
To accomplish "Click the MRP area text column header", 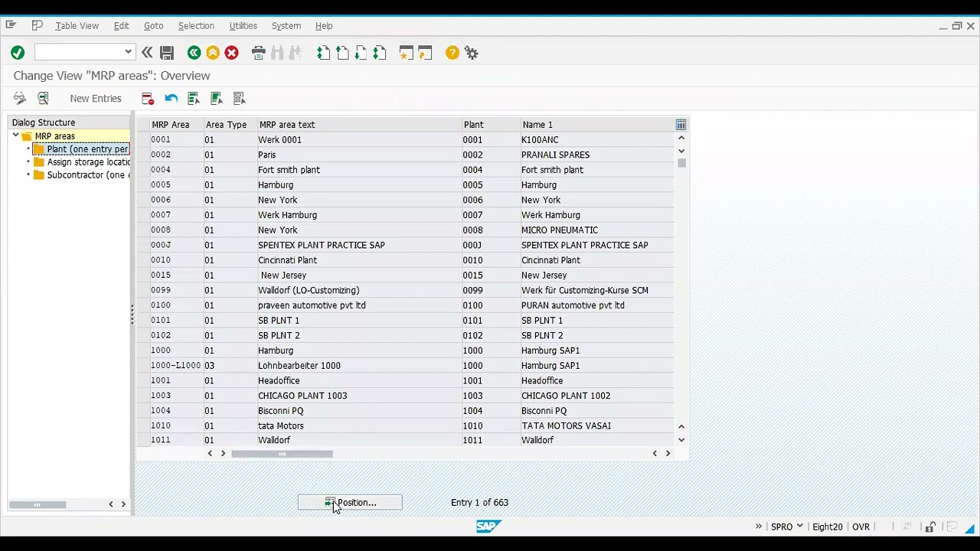I will [x=358, y=125].
